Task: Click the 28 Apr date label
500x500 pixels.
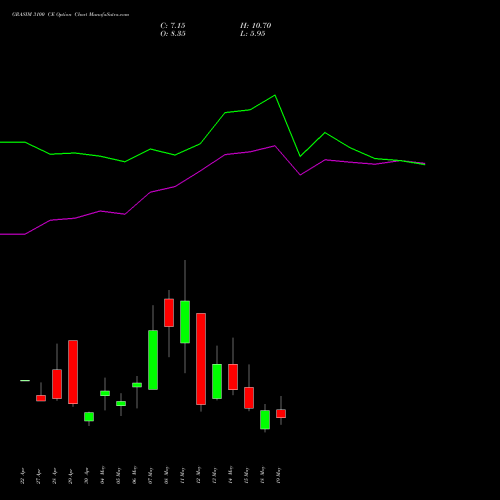Action: point(54,476)
